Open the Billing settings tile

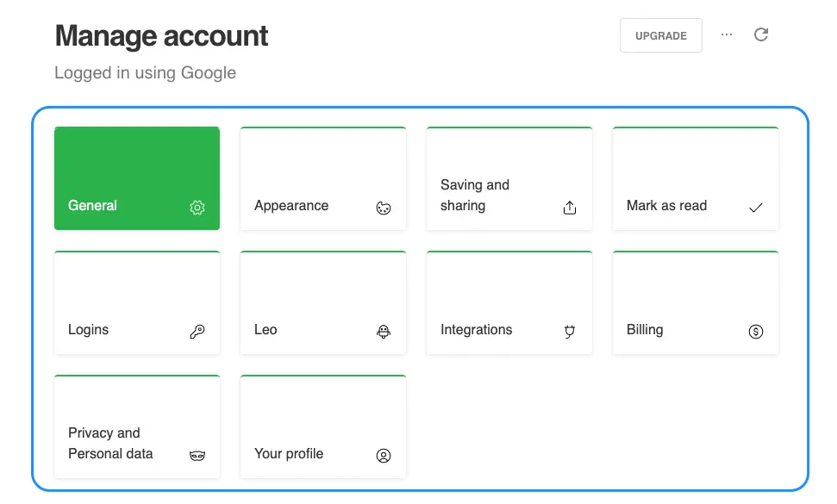tap(696, 302)
